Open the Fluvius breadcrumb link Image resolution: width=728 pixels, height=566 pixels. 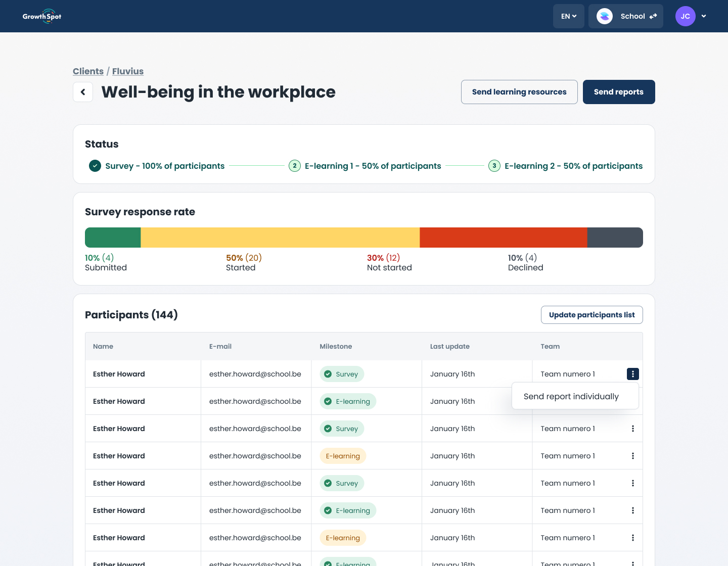128,71
